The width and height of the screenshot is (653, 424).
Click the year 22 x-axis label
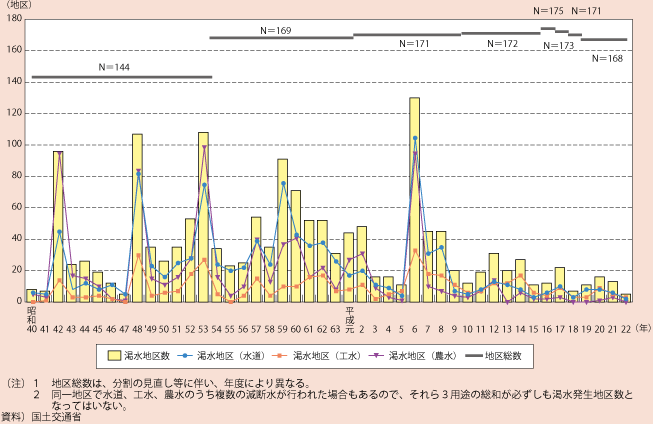626,329
